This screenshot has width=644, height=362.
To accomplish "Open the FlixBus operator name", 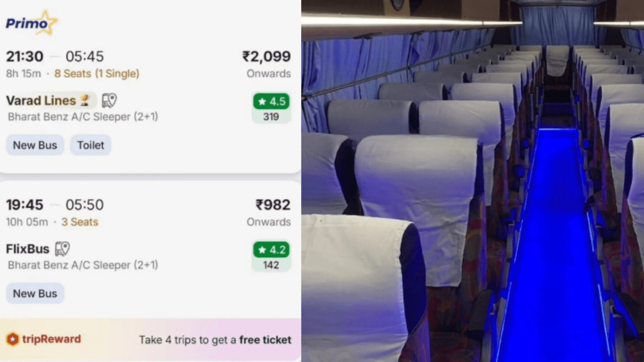I will [27, 249].
